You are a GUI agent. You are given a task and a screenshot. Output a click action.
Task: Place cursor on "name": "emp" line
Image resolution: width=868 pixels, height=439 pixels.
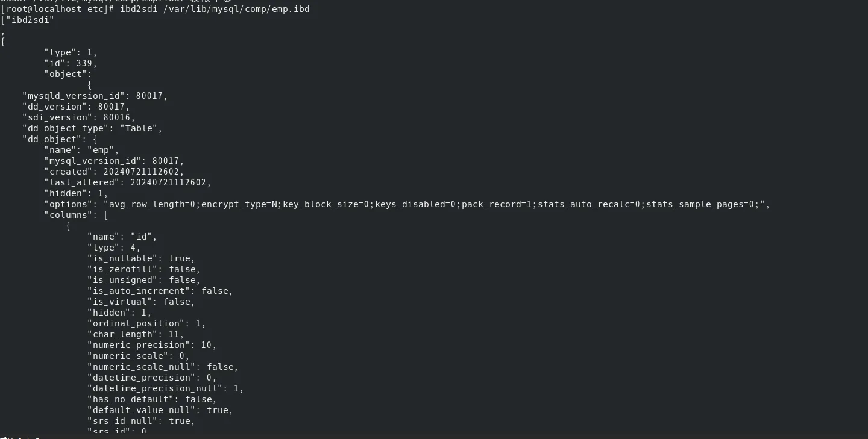point(82,150)
